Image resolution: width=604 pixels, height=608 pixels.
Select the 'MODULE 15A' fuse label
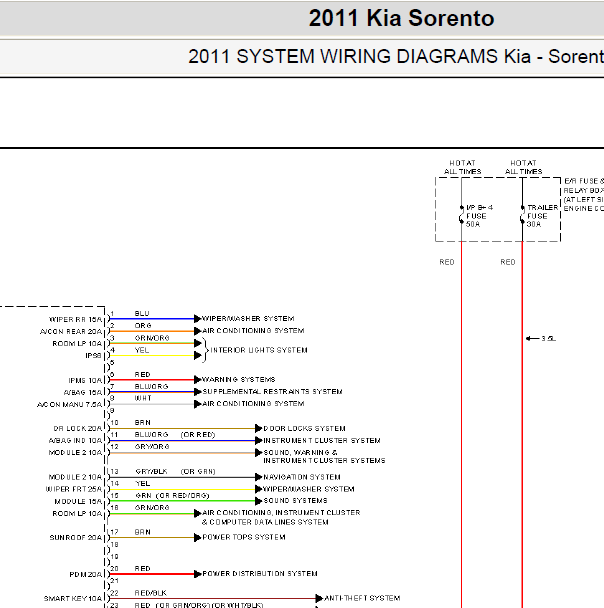[x=78, y=501]
